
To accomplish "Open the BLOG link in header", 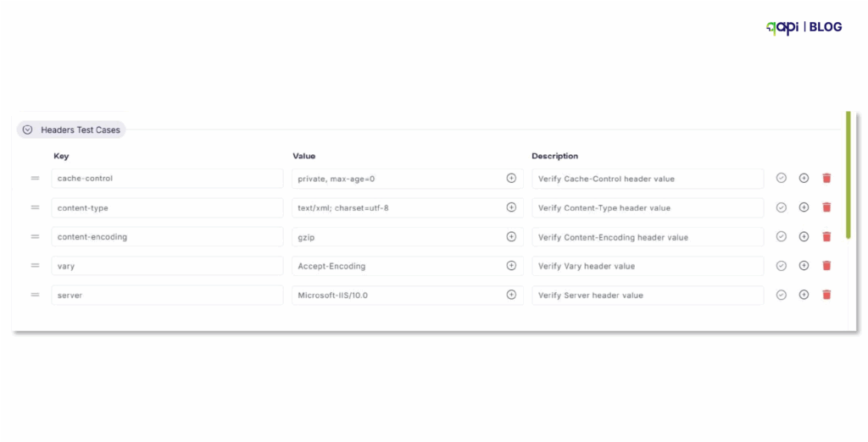I will [x=826, y=27].
